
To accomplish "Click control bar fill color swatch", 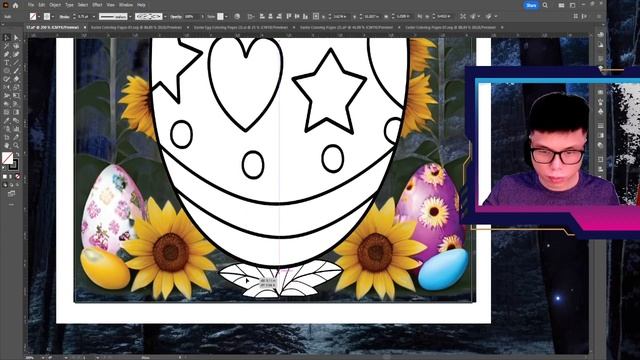I will (33, 16).
